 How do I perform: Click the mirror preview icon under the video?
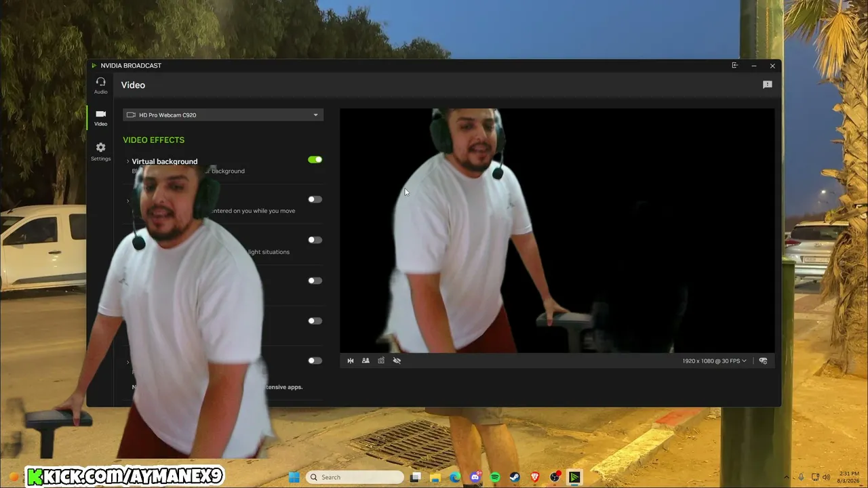click(x=351, y=361)
